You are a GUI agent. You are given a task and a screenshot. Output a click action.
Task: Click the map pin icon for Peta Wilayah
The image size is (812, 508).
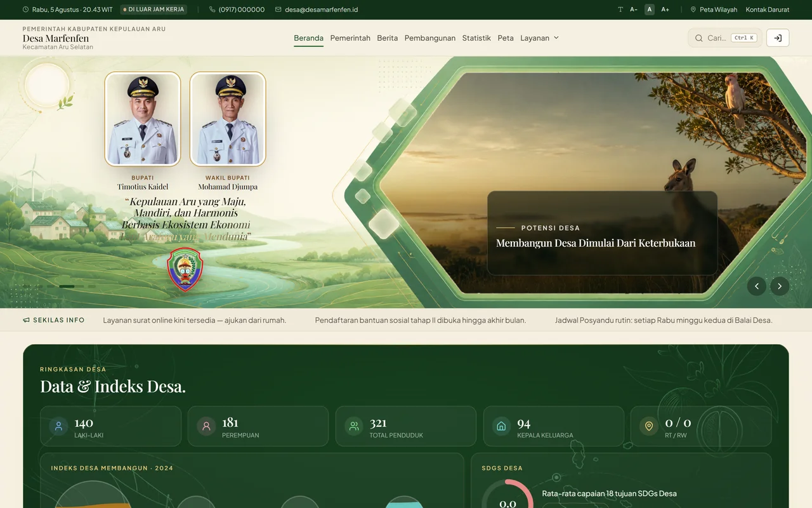(693, 10)
